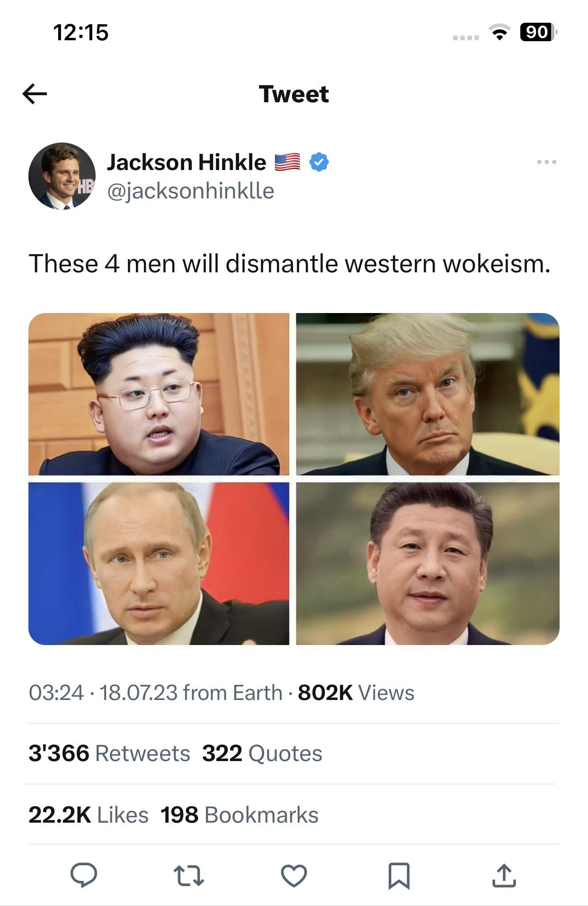Bookmark the tweet with bookmark icon
Image resolution: width=588 pixels, height=906 pixels.
[399, 875]
